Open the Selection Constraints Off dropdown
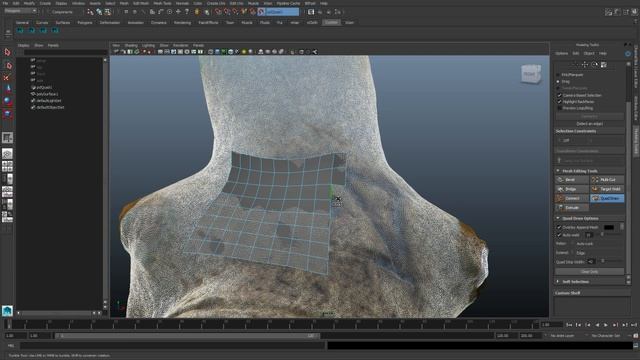This screenshot has width=640, height=360. (576, 140)
